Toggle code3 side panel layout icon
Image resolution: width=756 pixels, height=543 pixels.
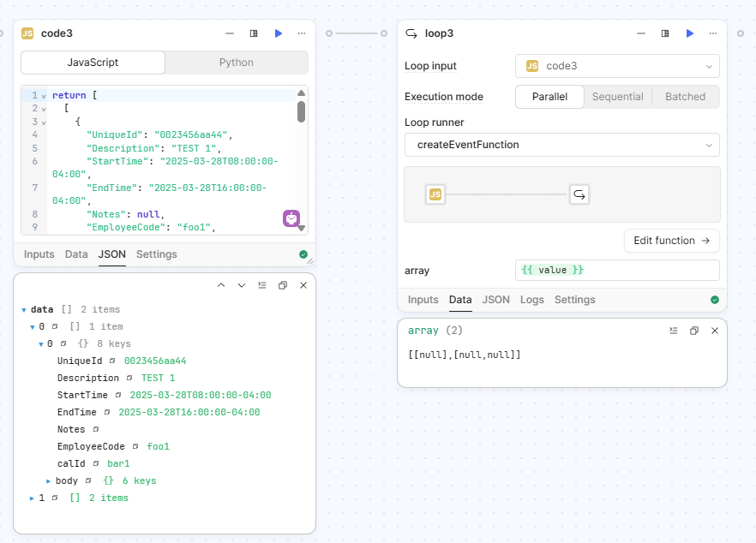click(x=254, y=33)
